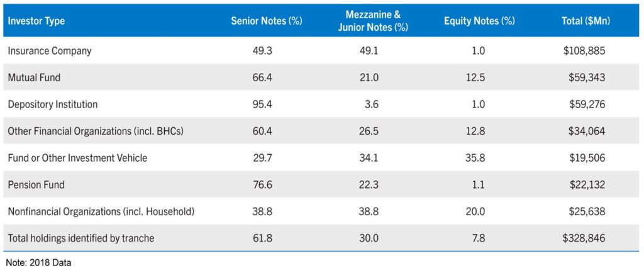This screenshot has width=644, height=273.
Task: Select the $328,846 grand total cell
Action: pos(584,238)
